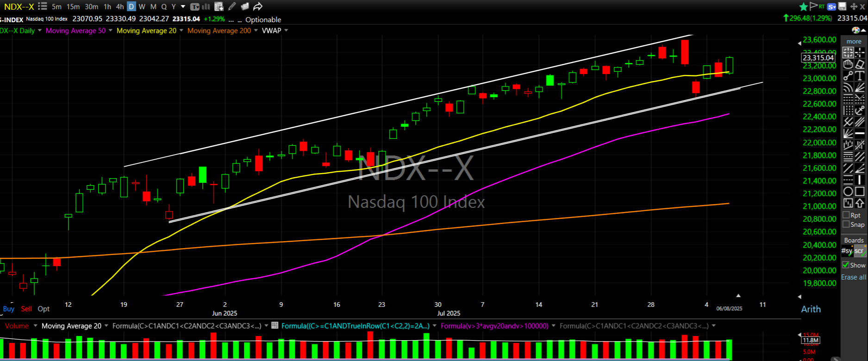Click the cyan Formula((C>=C1ANDTrueInRow...) label
The image size is (868, 361).
tap(355, 326)
